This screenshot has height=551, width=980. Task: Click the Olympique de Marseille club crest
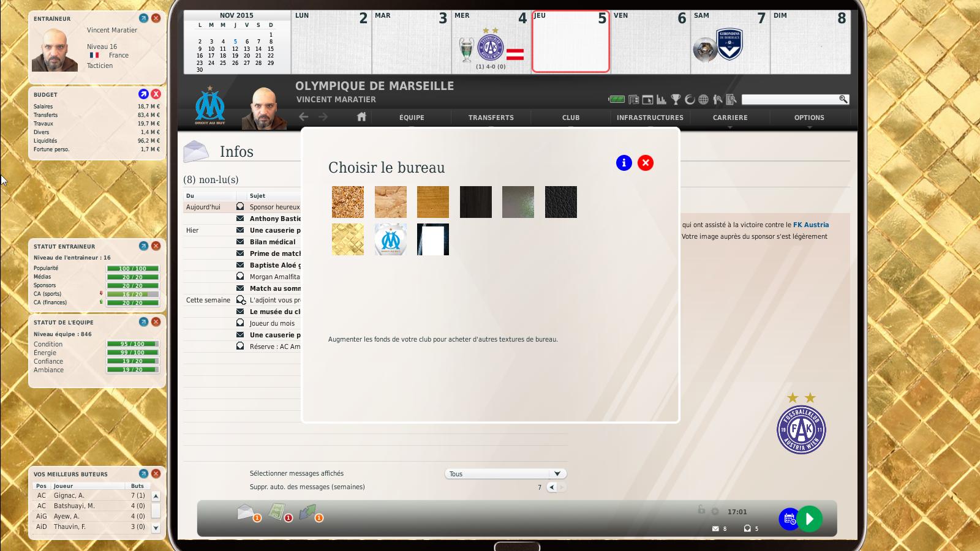(x=210, y=105)
